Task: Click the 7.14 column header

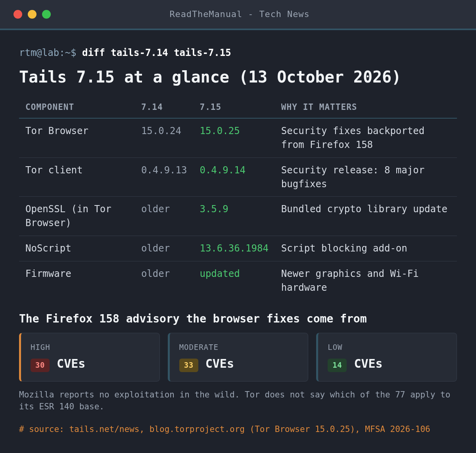Action: click(152, 107)
